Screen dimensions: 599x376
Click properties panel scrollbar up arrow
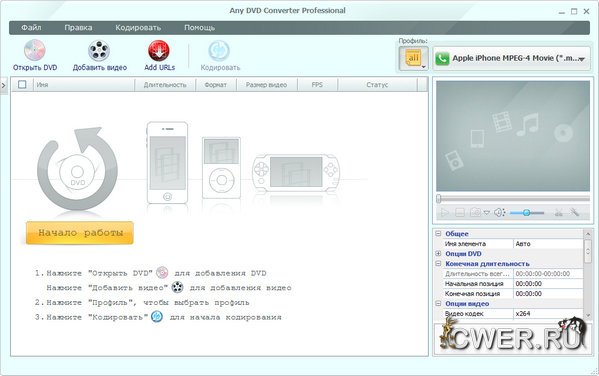click(588, 233)
